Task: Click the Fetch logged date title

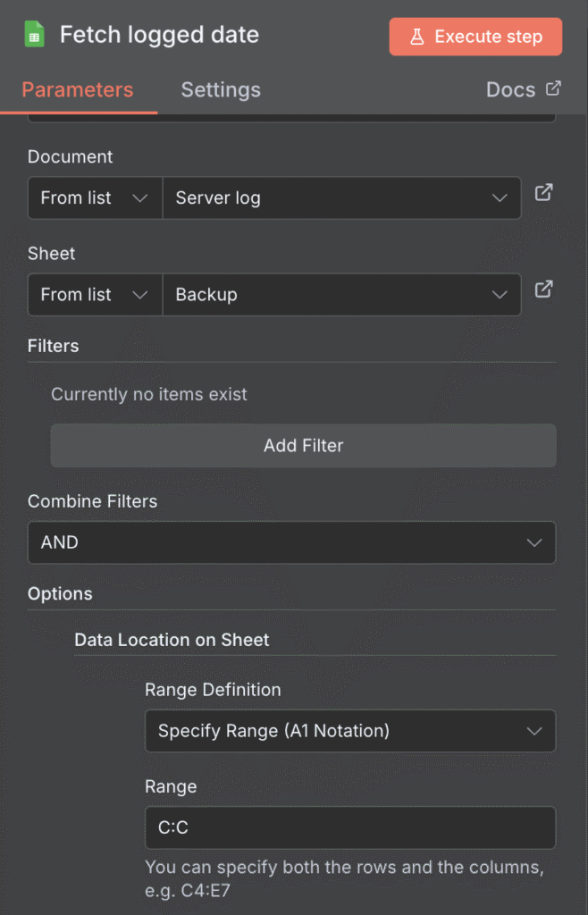Action: pos(159,35)
